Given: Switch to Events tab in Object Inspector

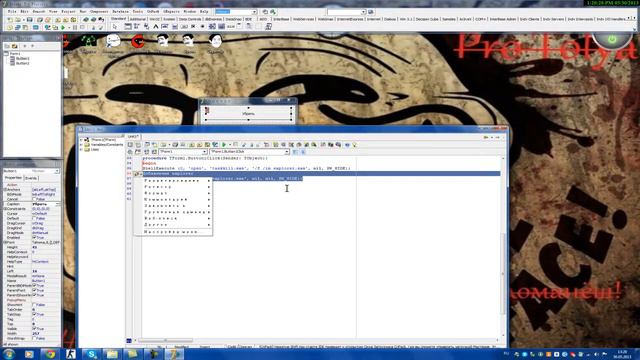Looking at the screenshot, I should point(31,178).
